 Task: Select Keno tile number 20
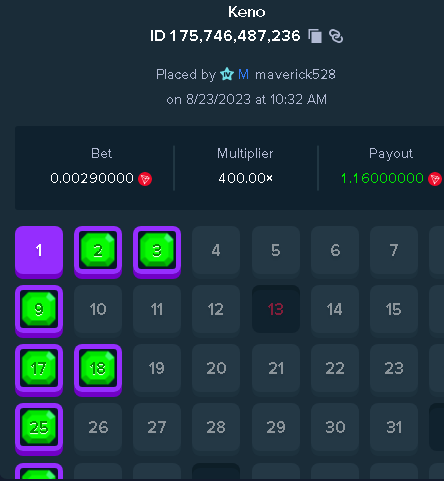click(216, 369)
